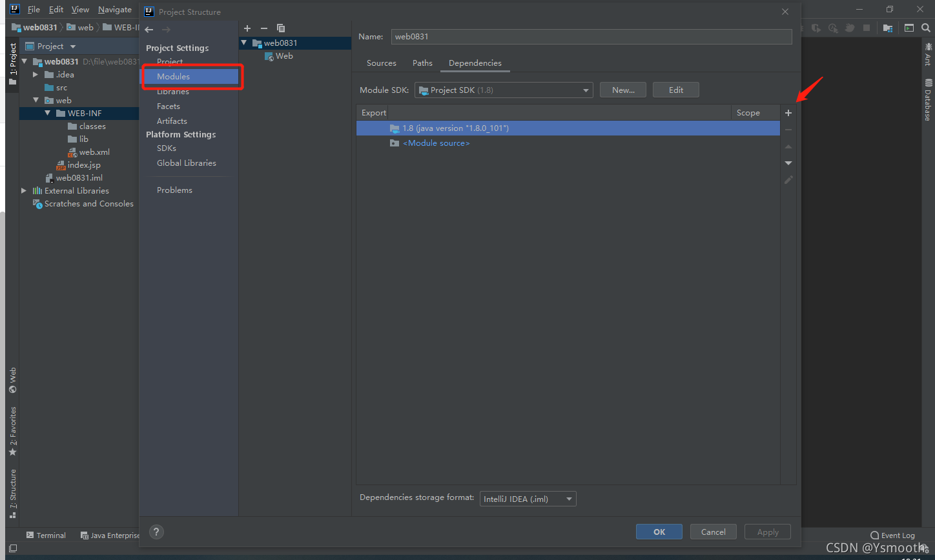
Task: Open Search Everywhere magnifier icon
Action: point(926,28)
